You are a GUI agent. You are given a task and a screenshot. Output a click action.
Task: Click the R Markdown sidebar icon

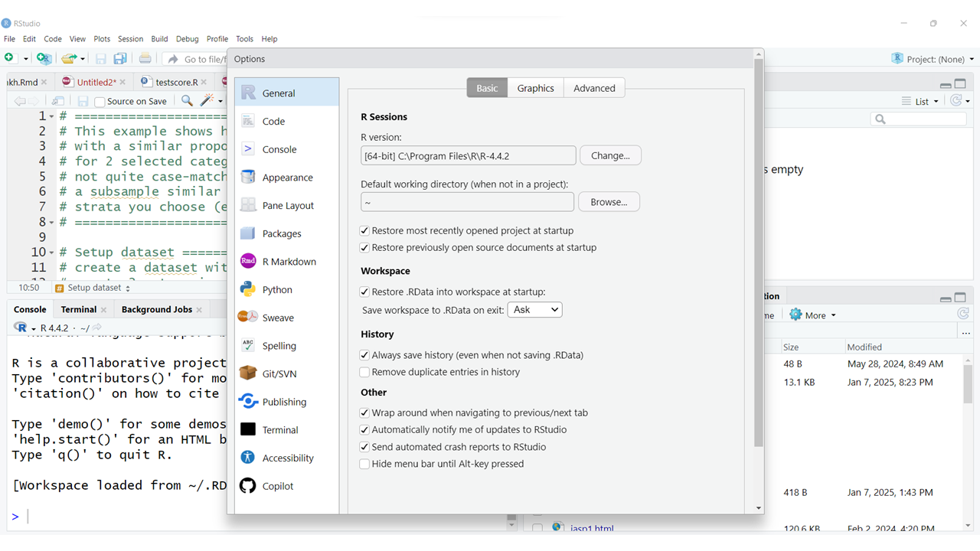248,261
